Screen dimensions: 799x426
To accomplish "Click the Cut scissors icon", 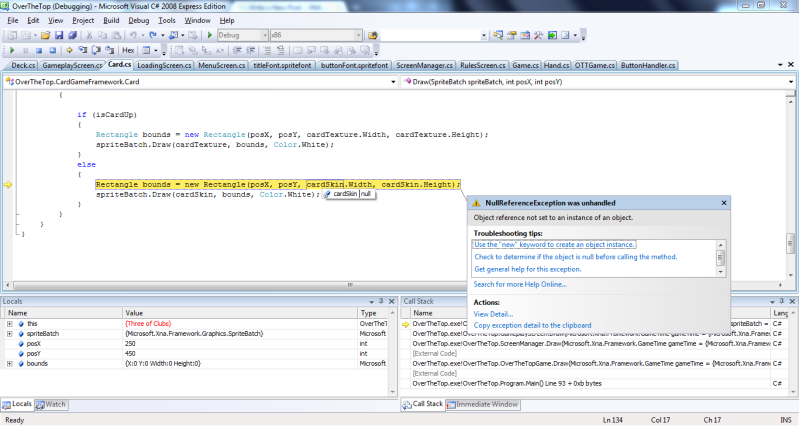I will (x=89, y=35).
